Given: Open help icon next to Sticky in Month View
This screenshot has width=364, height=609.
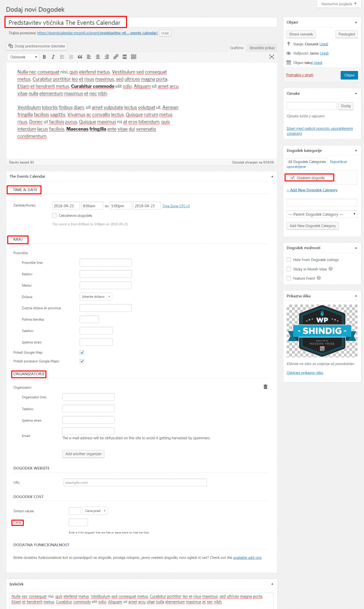Looking at the screenshot, I should click(330, 269).
